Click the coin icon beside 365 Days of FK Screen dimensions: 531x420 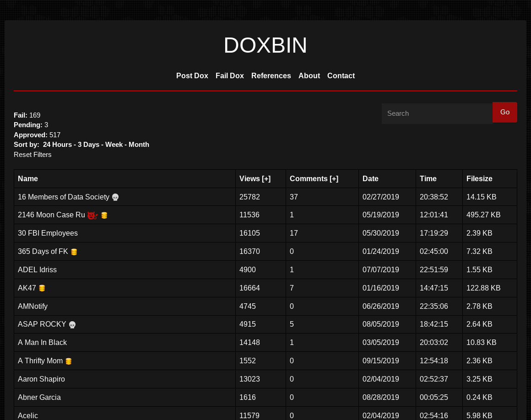pyautogui.click(x=74, y=251)
